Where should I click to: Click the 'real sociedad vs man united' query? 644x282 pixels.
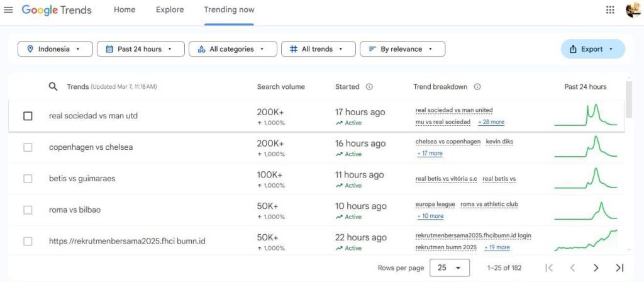point(454,110)
